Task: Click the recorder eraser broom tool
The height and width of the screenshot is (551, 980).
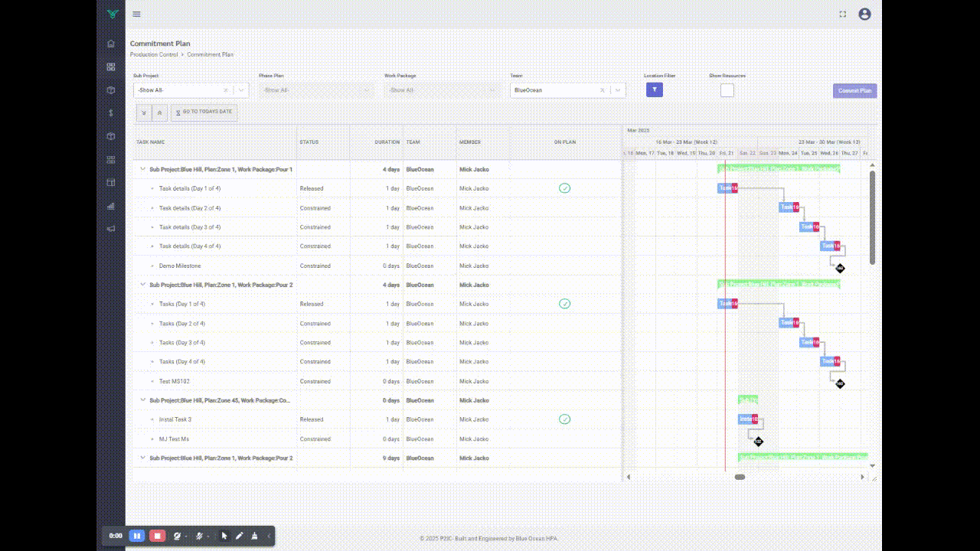Action: click(x=254, y=536)
